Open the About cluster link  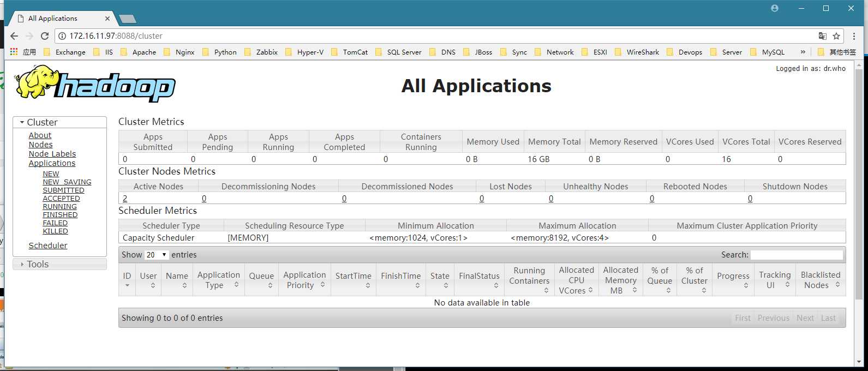tap(40, 135)
